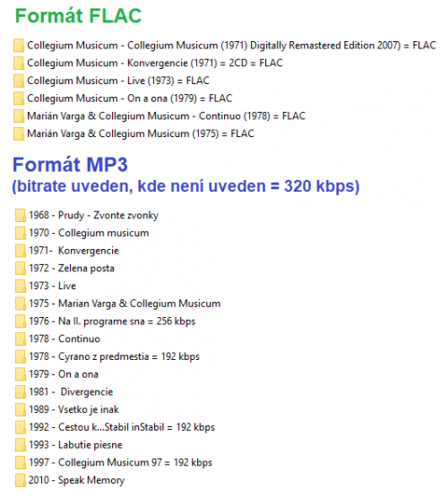
Task: Select text 'Marián Varga & Collegium Musicum - Continuo (1978) = FLAC'
Action: pyautogui.click(x=166, y=116)
